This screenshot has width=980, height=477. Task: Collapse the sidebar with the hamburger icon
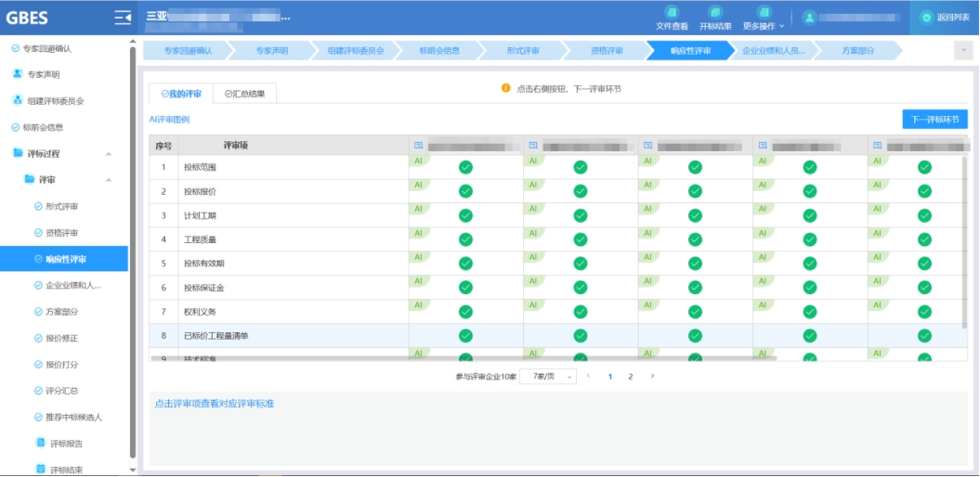124,18
